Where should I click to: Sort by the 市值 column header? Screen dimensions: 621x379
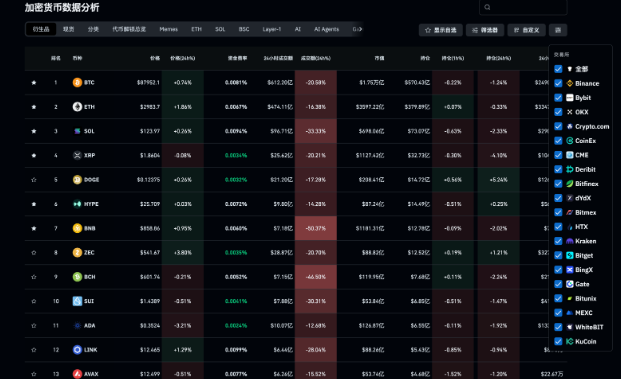(x=379, y=58)
